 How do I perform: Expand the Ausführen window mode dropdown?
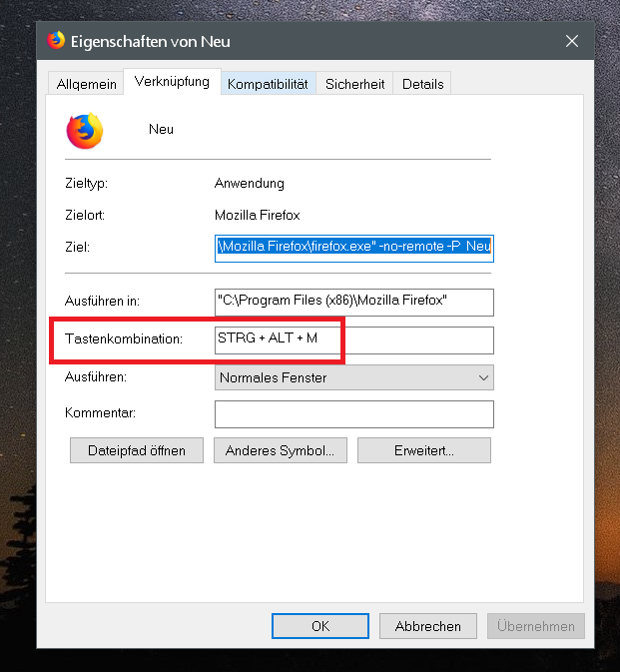(x=353, y=377)
